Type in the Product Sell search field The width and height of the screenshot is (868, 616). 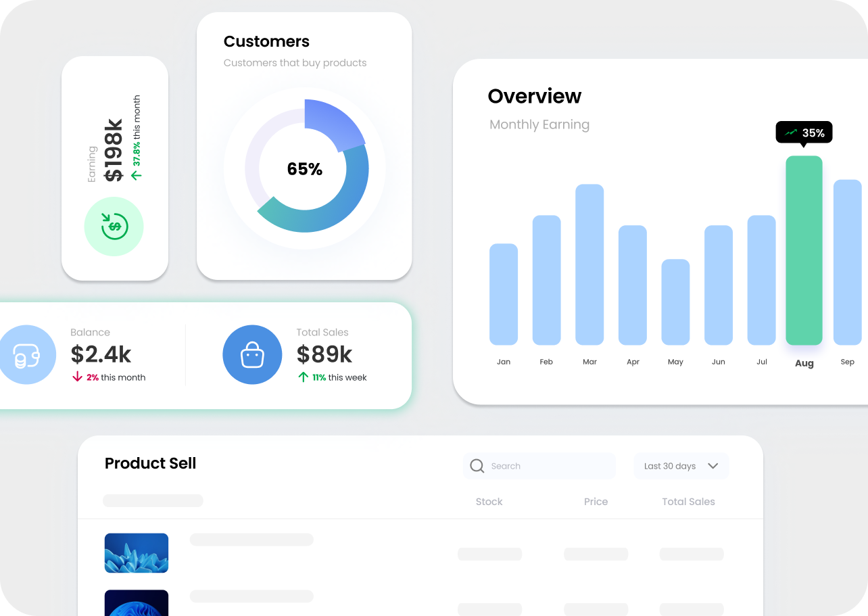(548, 466)
